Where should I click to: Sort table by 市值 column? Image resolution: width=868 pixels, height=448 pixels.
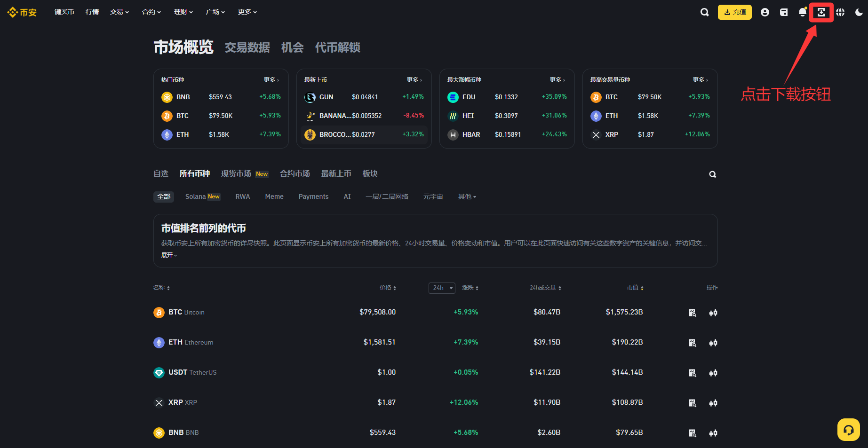click(635, 288)
